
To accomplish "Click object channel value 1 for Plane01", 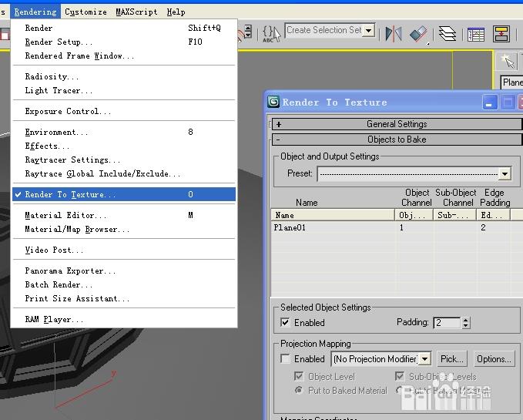I will point(401,227).
